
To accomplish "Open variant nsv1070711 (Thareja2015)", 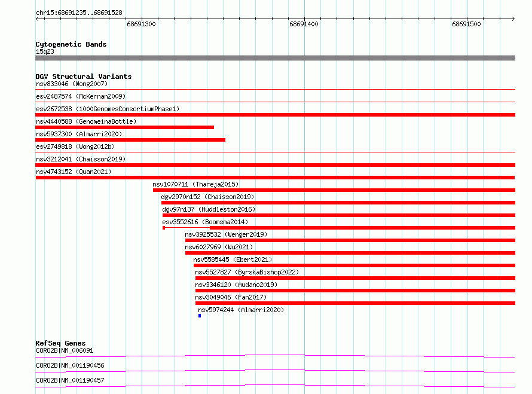I will click(195, 184).
